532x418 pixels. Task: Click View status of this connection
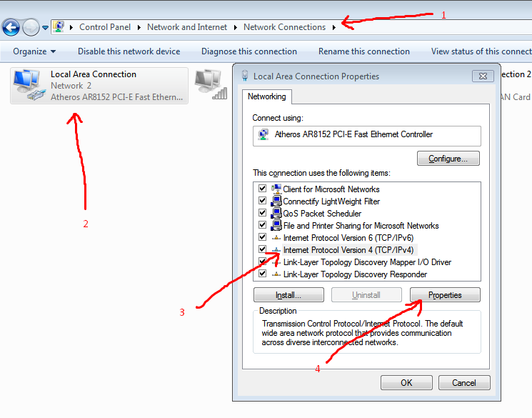(x=481, y=51)
